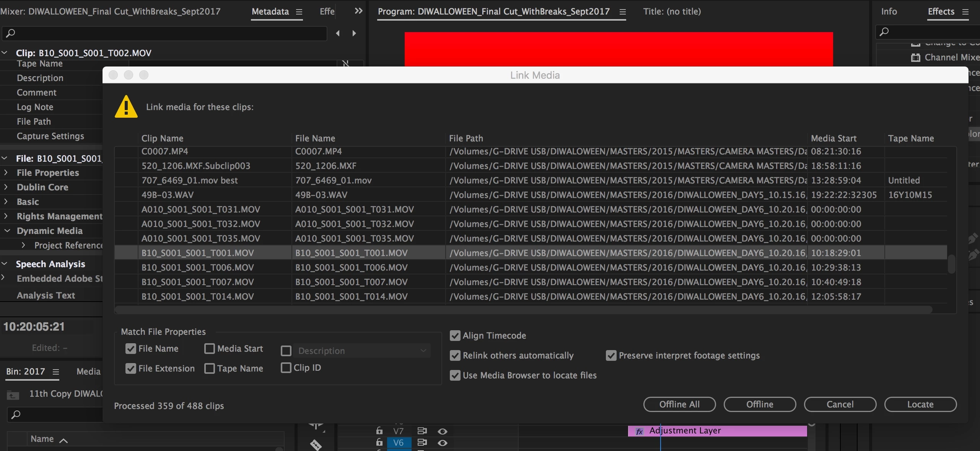Hide V7 track output with eye

coord(443,432)
